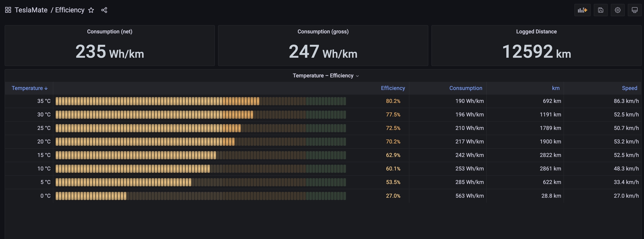Sort table by Efficiency column
The image size is (644, 239).
click(x=393, y=88)
